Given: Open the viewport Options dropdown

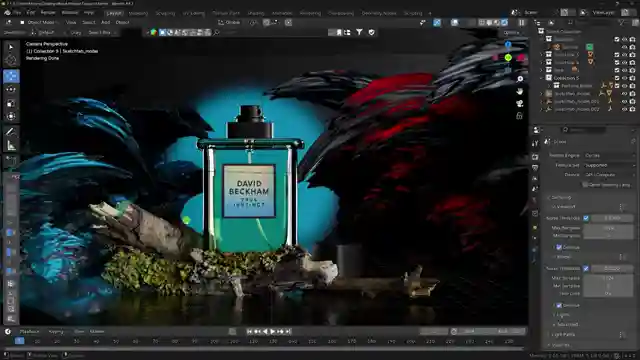Looking at the screenshot, I should [512, 33].
